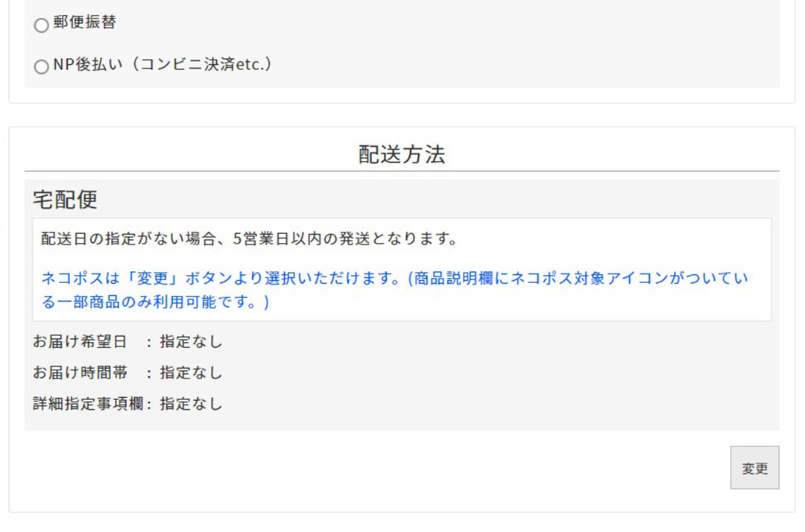The height and width of the screenshot is (532, 805).
Task: Click the 「変更」 word in the blue notice
Action: pos(162,279)
